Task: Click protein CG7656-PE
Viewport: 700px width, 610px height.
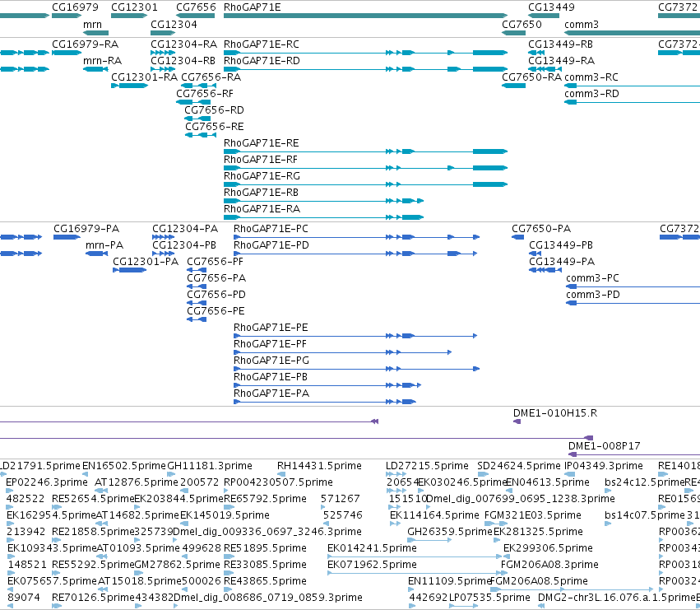Action: 216,312
